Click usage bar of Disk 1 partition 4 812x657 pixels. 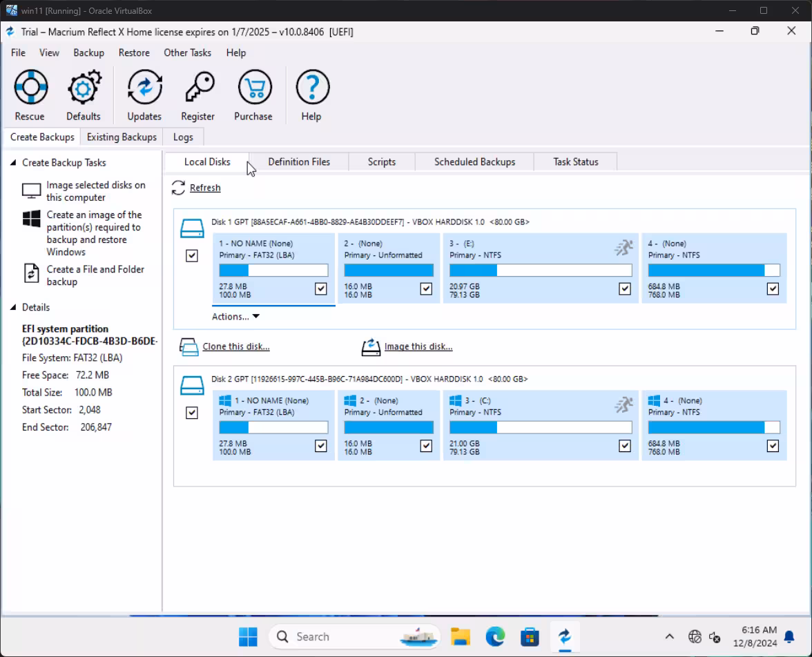click(x=714, y=270)
